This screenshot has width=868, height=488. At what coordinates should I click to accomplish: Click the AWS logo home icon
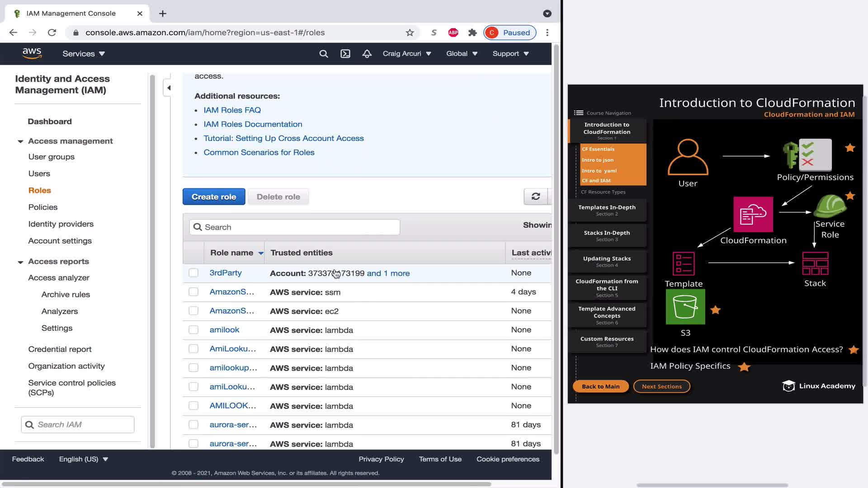coord(32,53)
